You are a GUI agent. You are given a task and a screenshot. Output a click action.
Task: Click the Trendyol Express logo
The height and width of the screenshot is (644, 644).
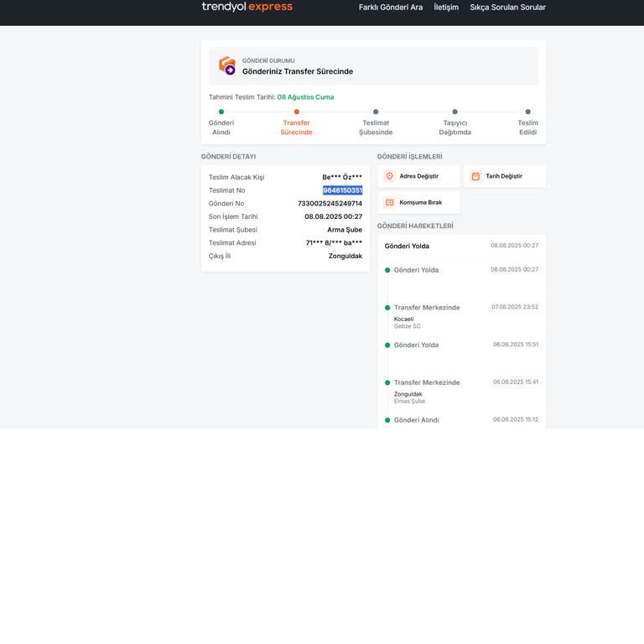click(247, 8)
